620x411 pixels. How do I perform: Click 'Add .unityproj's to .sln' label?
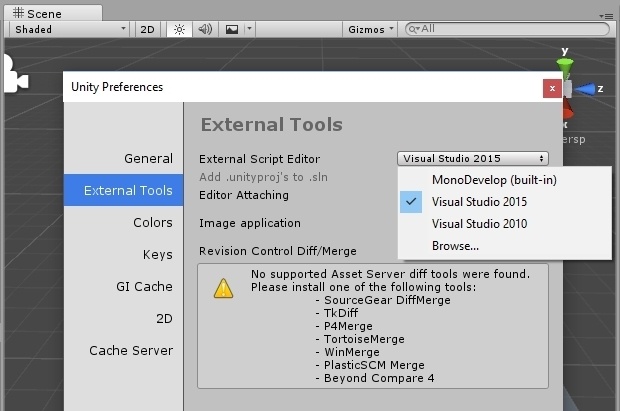click(x=263, y=177)
